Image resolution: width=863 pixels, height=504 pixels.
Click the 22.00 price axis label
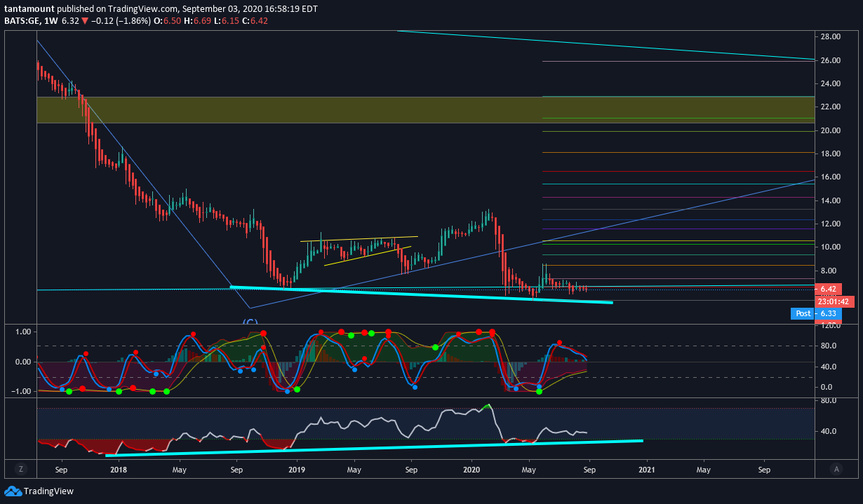point(831,107)
